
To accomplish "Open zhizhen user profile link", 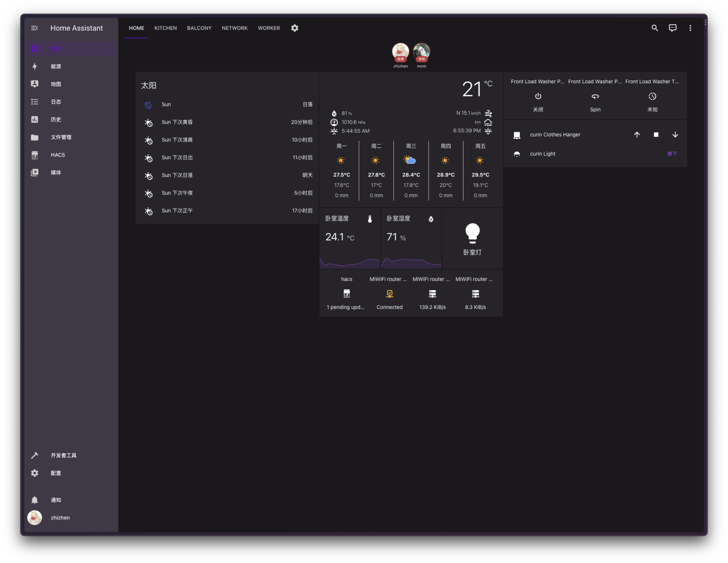I will [60, 517].
